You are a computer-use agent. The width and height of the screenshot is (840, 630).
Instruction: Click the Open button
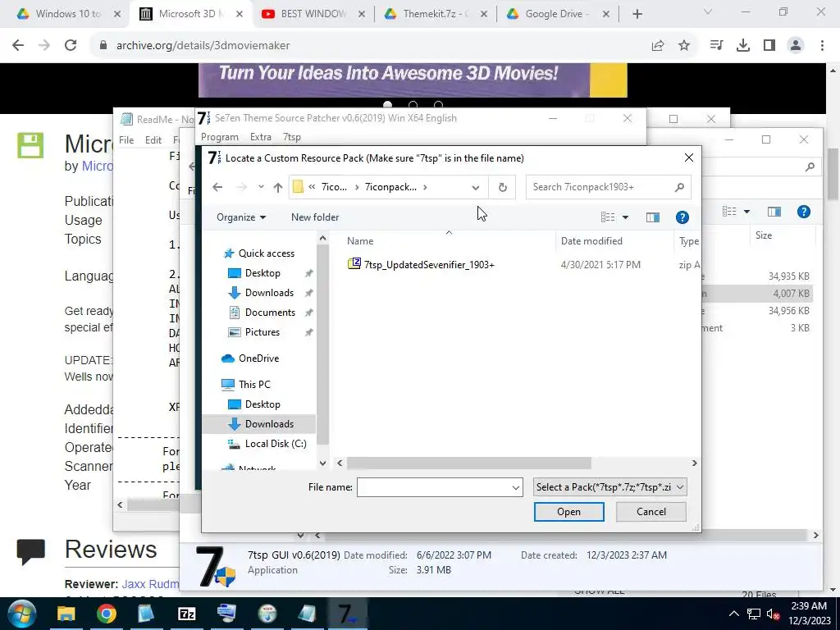[569, 512]
